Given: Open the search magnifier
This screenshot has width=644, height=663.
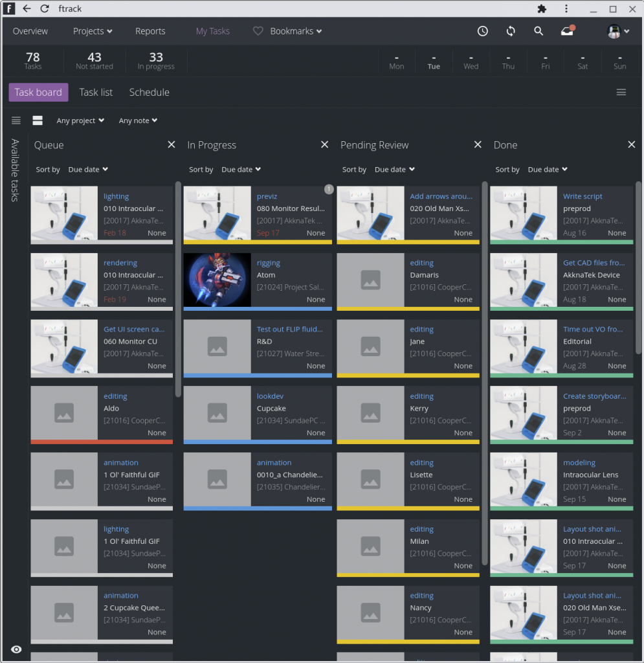Looking at the screenshot, I should (x=539, y=31).
